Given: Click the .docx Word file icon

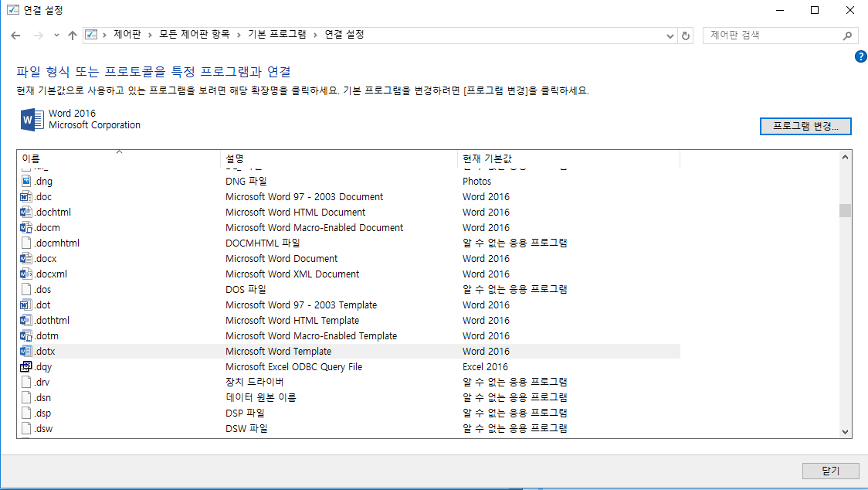Looking at the screenshot, I should coord(26,258).
